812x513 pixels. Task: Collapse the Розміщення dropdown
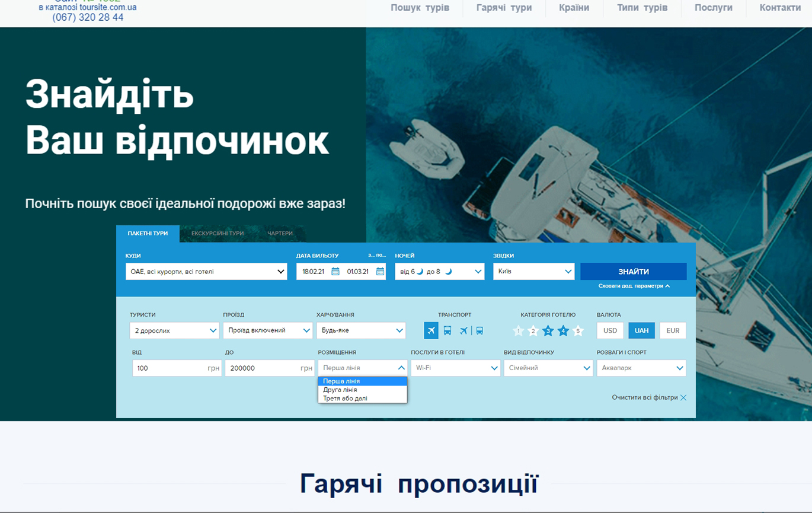pos(363,368)
